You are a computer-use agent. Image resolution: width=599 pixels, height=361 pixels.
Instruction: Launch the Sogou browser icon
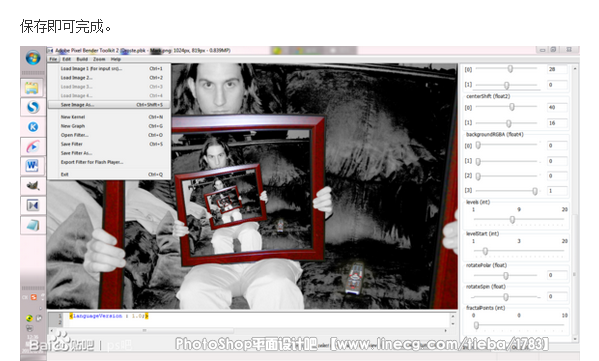(33, 107)
